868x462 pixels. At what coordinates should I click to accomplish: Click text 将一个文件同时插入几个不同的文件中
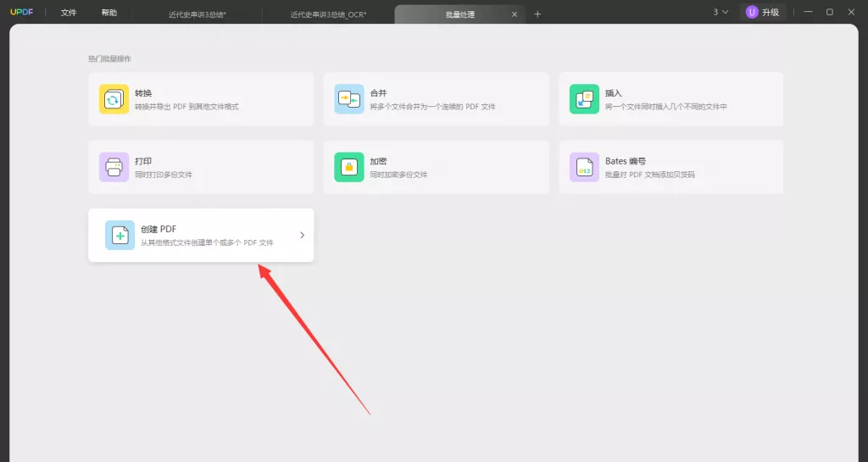(666, 106)
